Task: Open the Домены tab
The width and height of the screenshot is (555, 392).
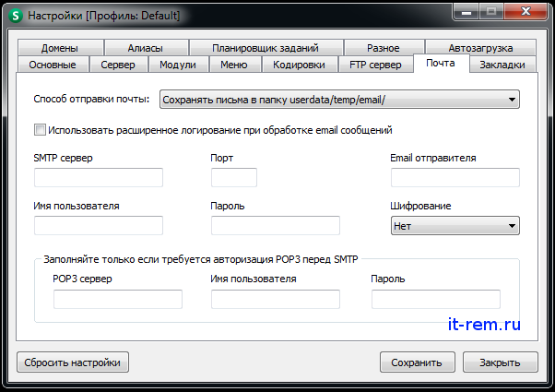Action: point(61,48)
